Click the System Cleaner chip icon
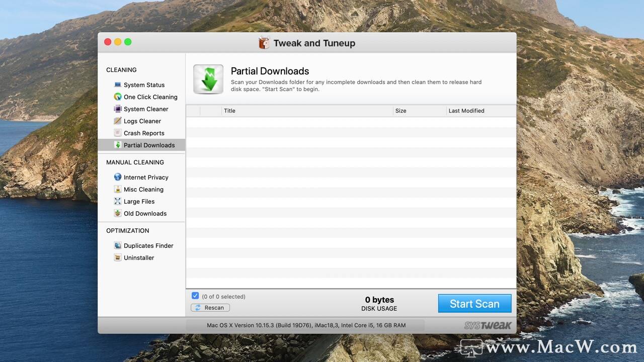 118,109
